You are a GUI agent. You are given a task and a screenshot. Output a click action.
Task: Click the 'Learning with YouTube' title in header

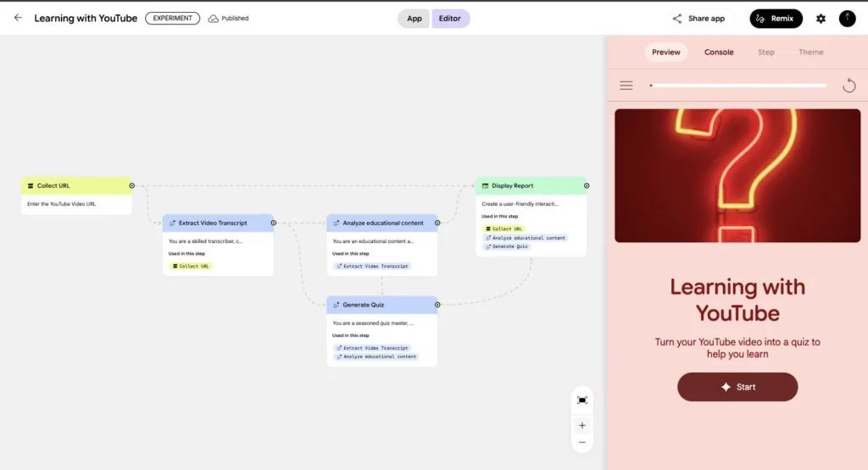click(86, 19)
